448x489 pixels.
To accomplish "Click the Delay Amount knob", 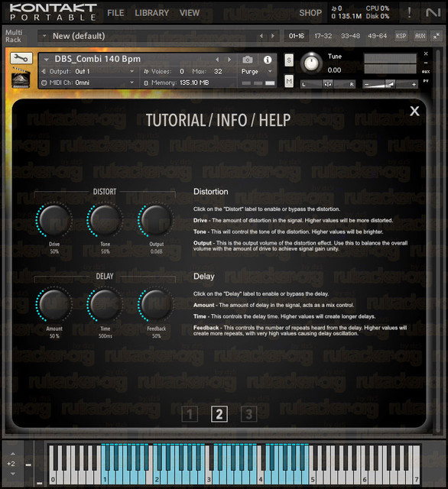I will point(54,304).
